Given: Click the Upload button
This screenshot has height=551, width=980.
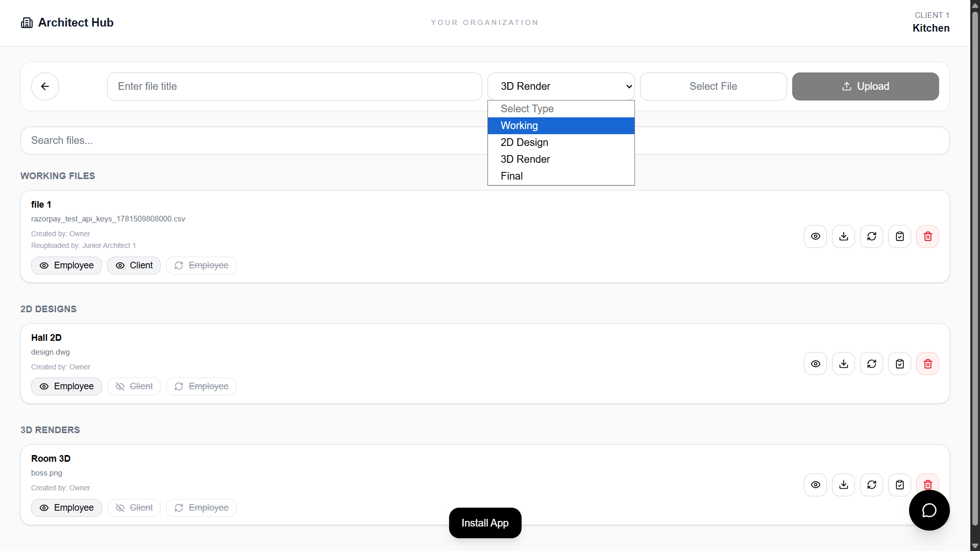Looking at the screenshot, I should pyautogui.click(x=865, y=86).
